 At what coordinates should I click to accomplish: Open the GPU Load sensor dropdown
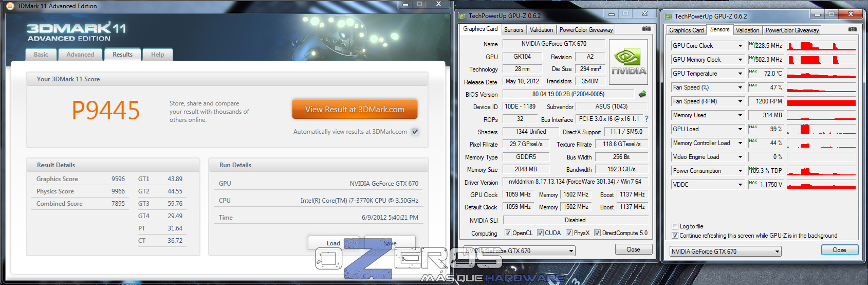pyautogui.click(x=741, y=129)
